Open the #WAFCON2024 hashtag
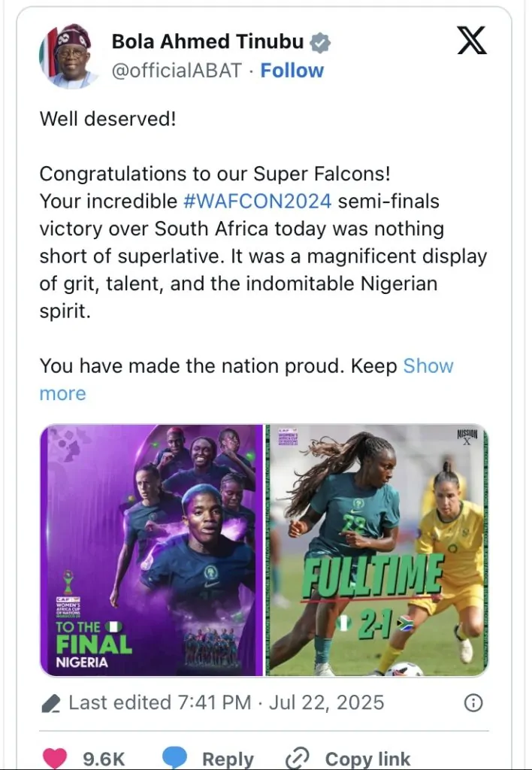Viewport: 532px width, 770px height. (x=258, y=202)
